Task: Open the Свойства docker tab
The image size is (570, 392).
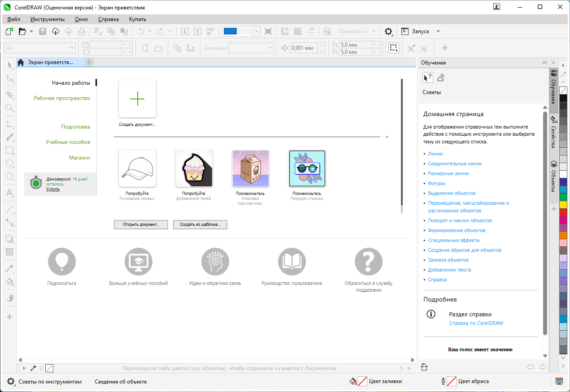Action: coord(553,133)
